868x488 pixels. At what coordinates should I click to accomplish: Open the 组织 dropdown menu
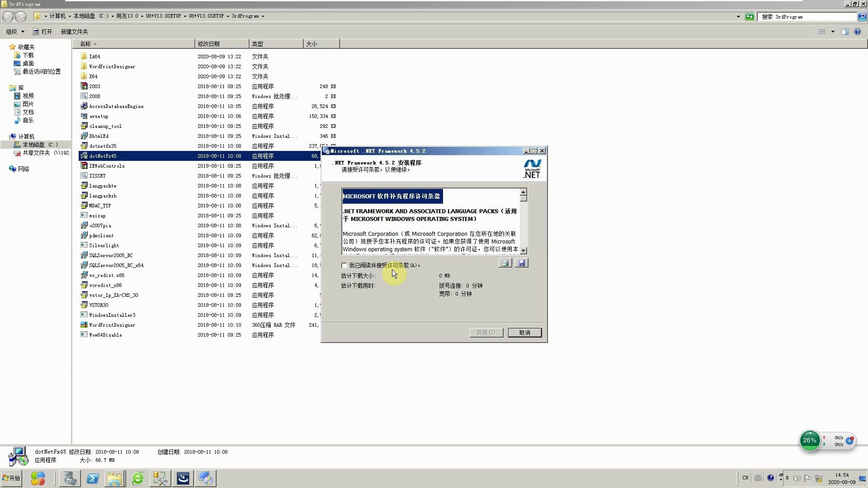pos(15,32)
